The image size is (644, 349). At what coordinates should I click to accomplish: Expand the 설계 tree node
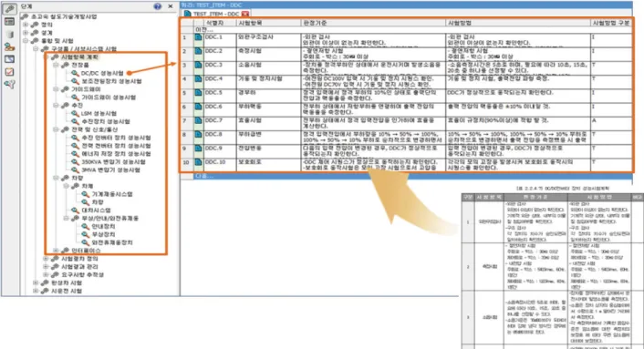click(26, 33)
